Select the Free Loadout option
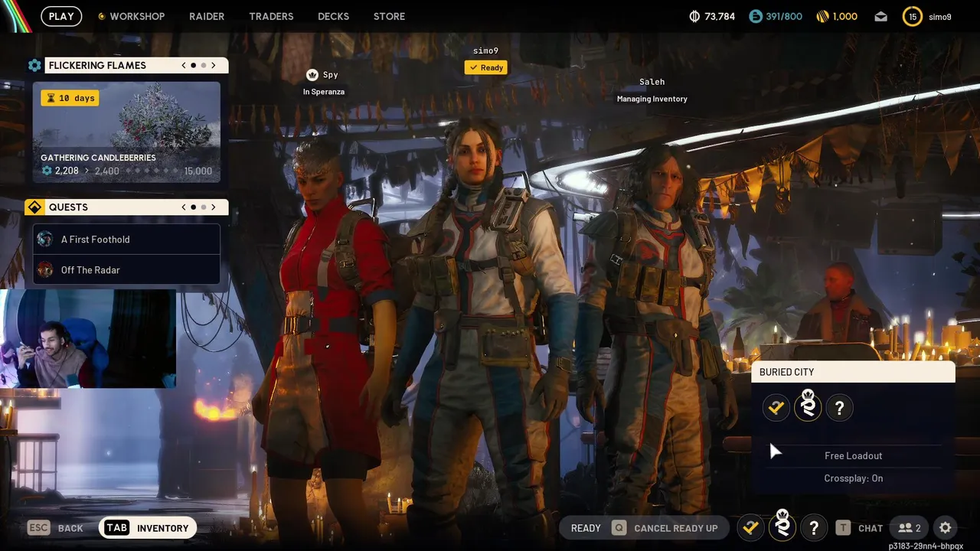Viewport: 980px width, 551px height. pyautogui.click(x=854, y=456)
